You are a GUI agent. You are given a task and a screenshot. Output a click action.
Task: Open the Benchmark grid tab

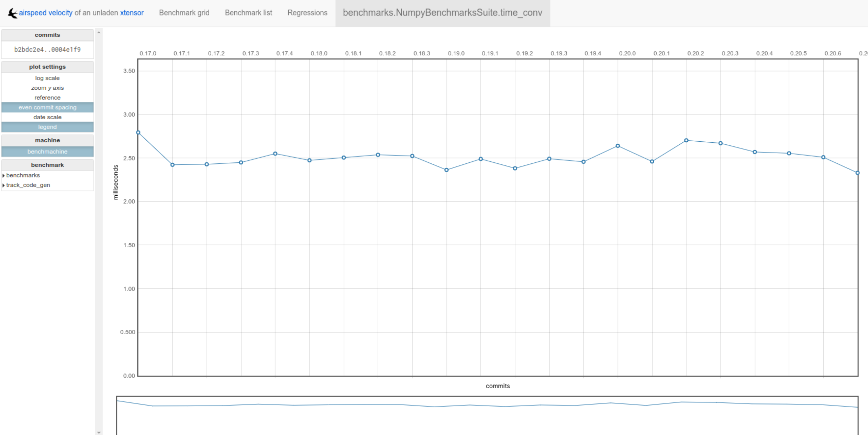click(184, 13)
